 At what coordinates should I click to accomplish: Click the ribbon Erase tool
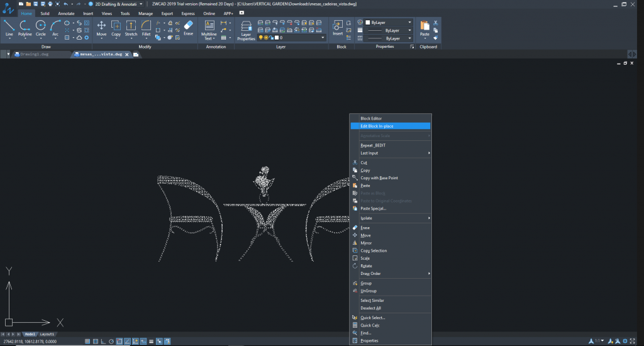189,28
